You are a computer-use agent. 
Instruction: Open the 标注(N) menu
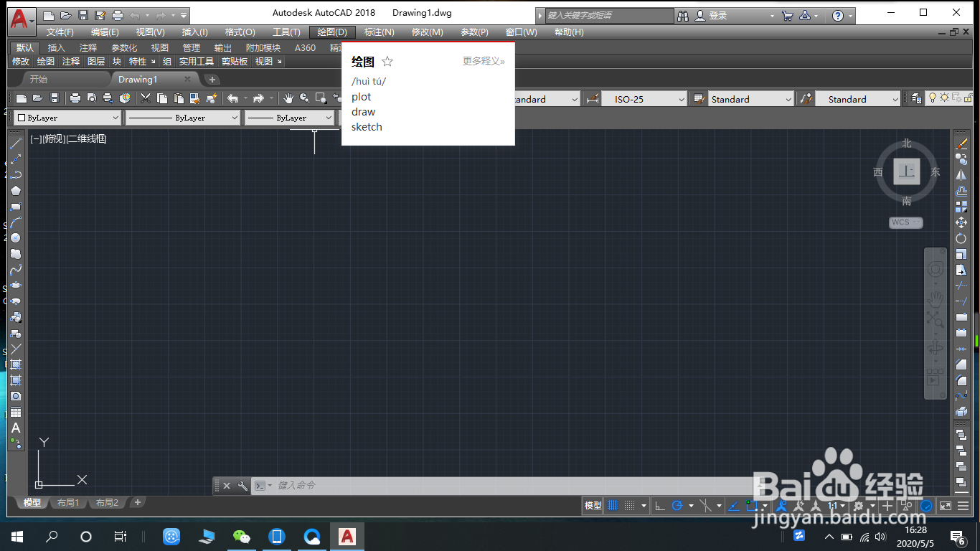point(379,32)
